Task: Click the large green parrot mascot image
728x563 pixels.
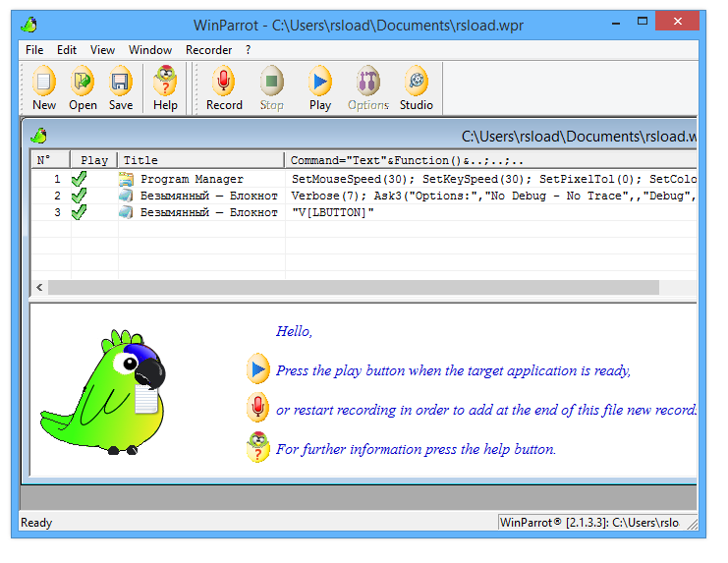Action: [103, 392]
